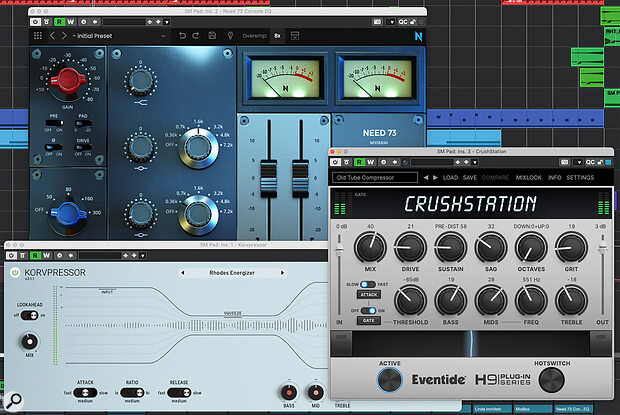Open preset menu arrow in Need 73 header

tap(167, 22)
